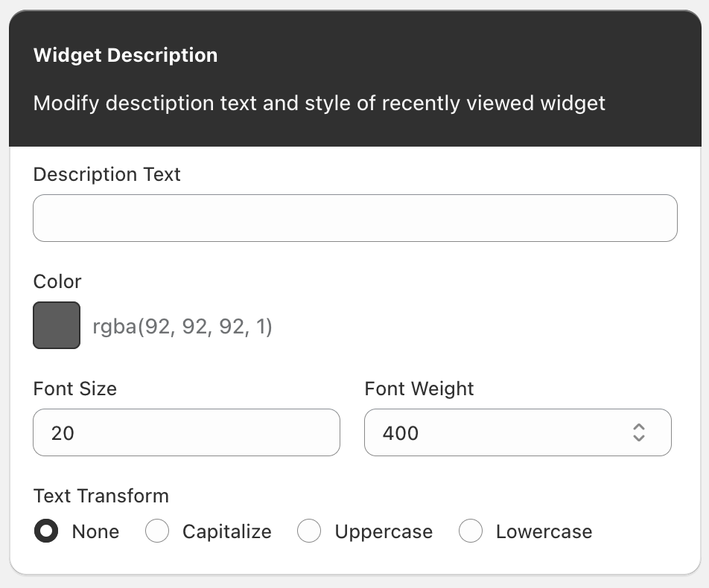Viewport: 709px width, 588px height.
Task: Open the description color picker swatch
Action: tap(56, 325)
